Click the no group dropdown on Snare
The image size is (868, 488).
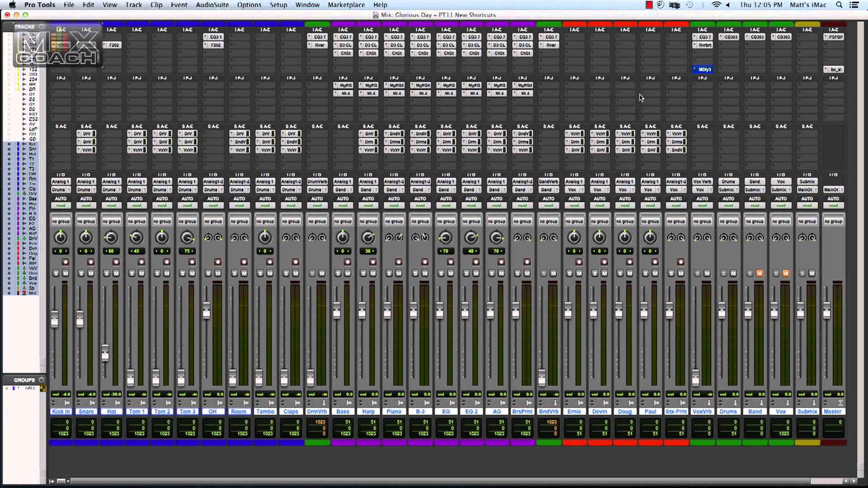click(x=86, y=221)
